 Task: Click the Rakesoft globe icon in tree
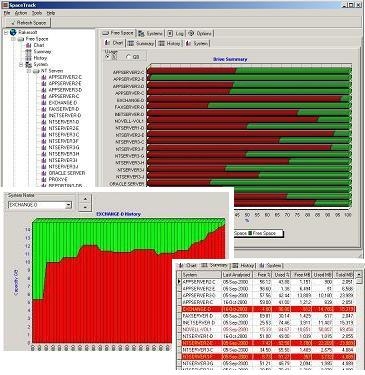click(13, 32)
